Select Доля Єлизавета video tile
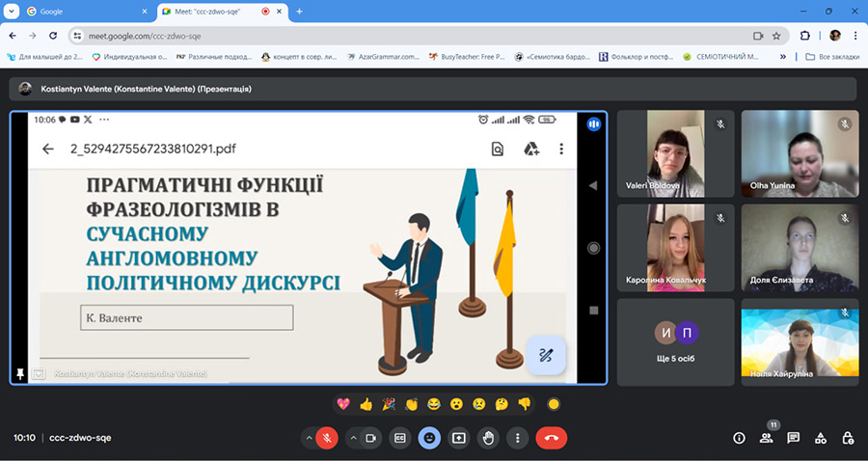 (800, 248)
